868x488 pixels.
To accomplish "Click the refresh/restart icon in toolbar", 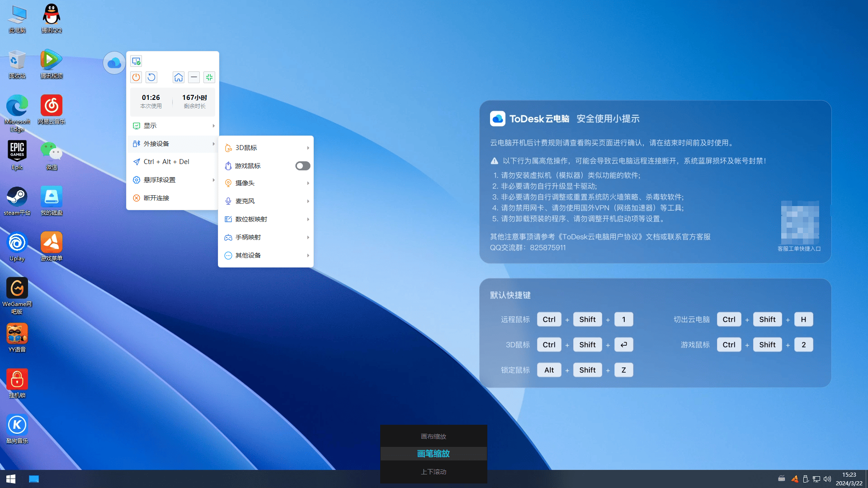I will pyautogui.click(x=151, y=77).
